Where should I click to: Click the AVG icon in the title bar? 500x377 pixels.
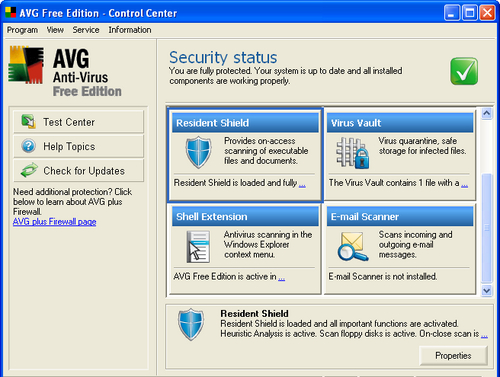coord(11,13)
